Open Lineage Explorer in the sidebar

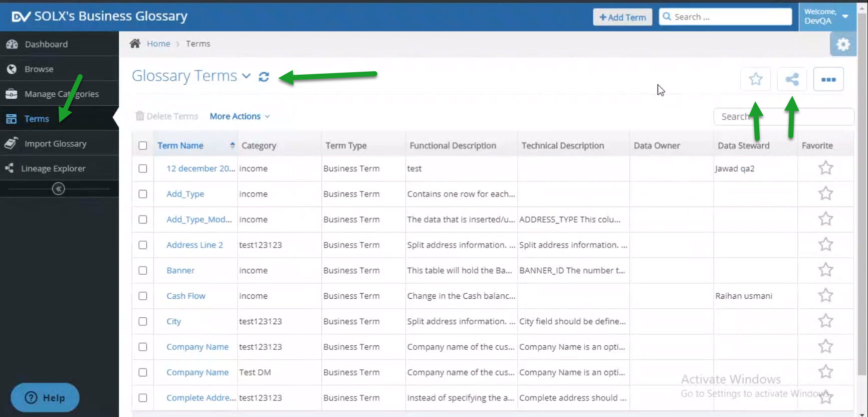point(59,168)
